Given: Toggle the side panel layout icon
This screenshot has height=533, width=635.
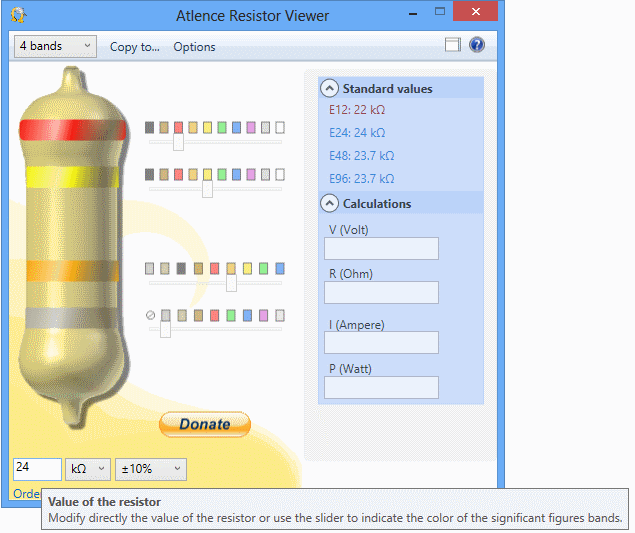Looking at the screenshot, I should (452, 45).
